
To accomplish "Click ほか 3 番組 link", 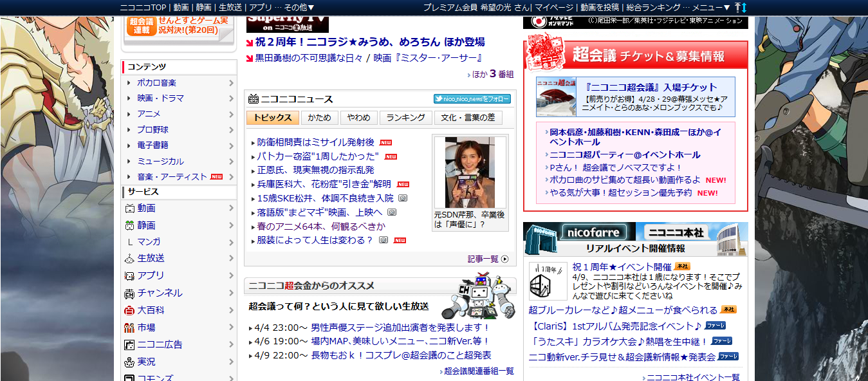I will click(493, 74).
